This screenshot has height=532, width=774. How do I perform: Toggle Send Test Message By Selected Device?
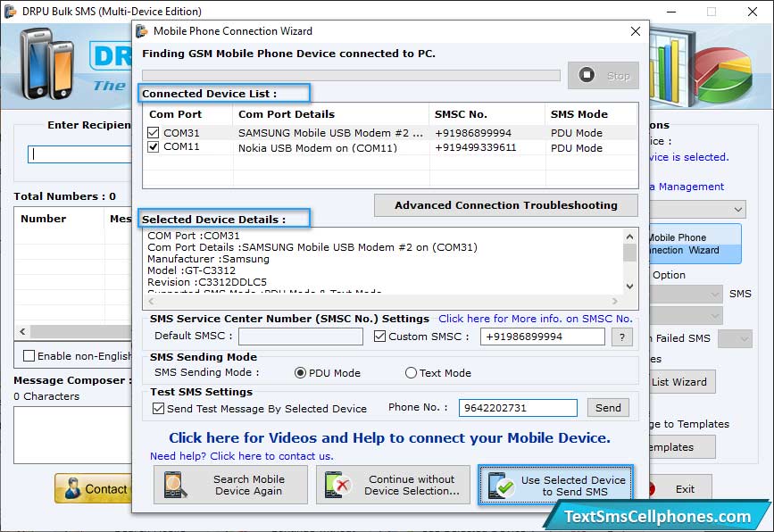point(158,409)
